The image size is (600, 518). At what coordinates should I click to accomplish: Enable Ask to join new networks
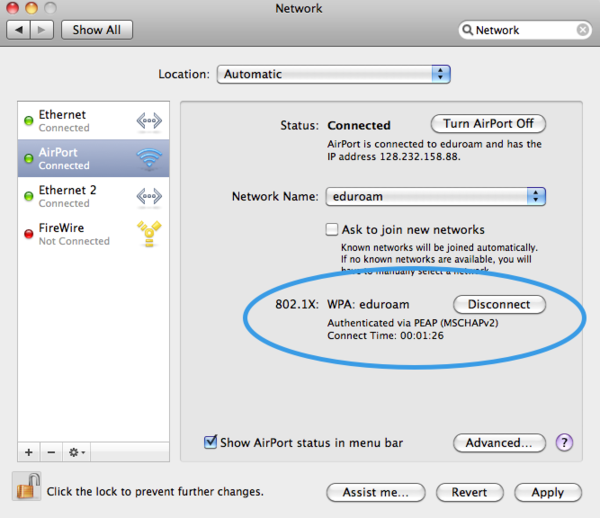(333, 229)
